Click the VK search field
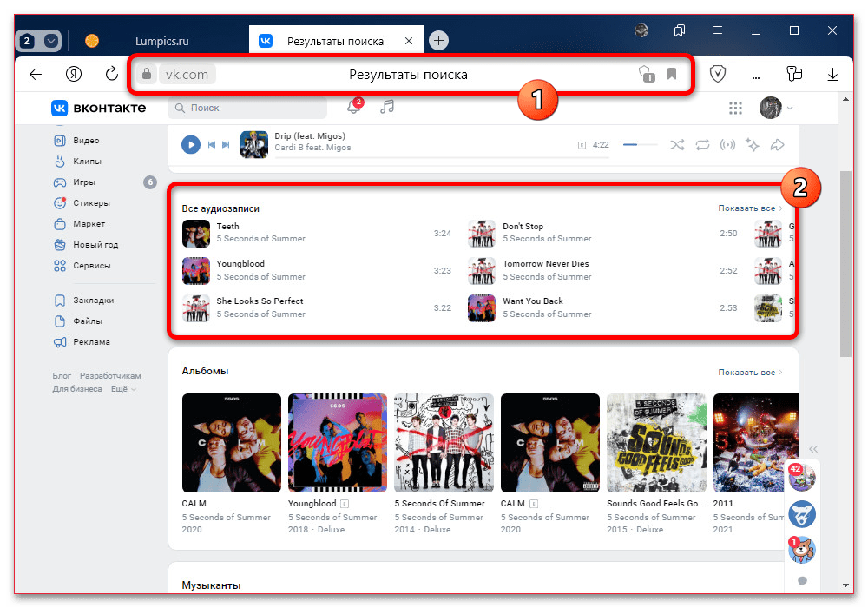 coord(247,108)
